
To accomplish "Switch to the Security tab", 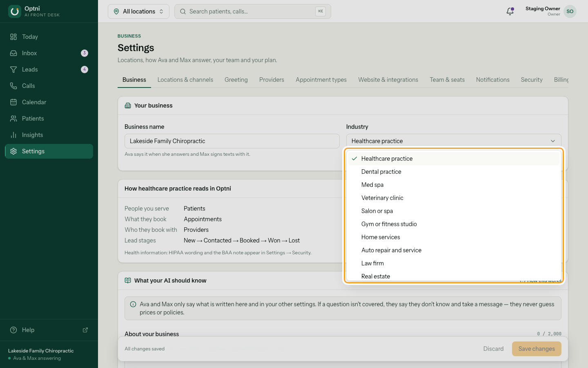I will (x=532, y=80).
